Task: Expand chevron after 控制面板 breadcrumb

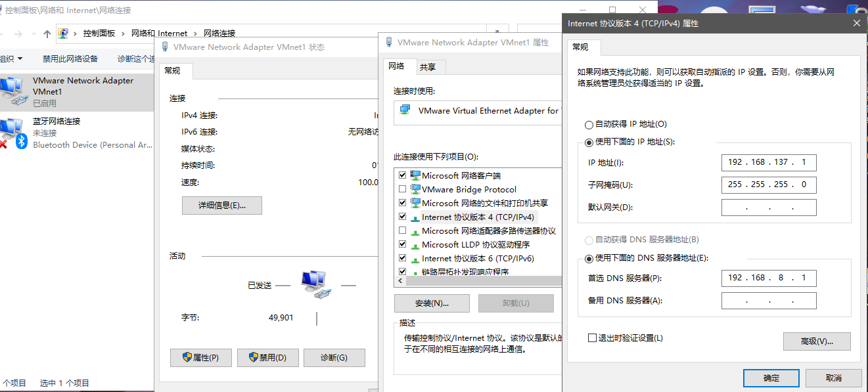Action: tap(123, 33)
